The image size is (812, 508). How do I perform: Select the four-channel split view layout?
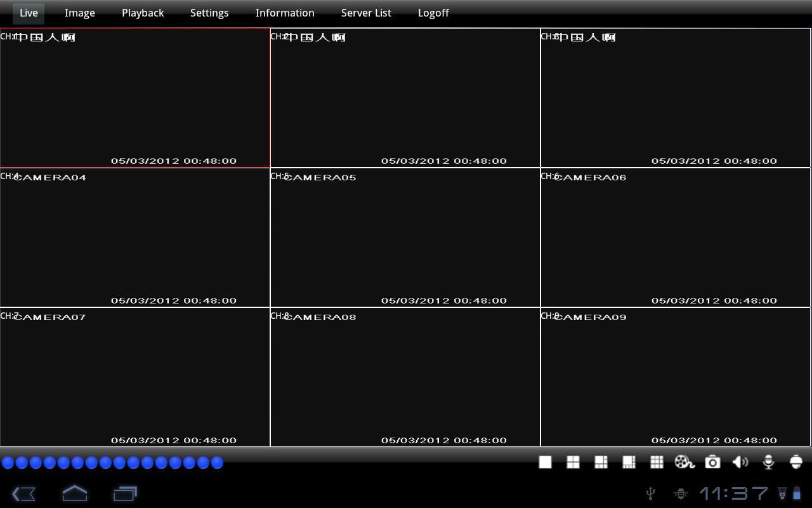[572, 462]
